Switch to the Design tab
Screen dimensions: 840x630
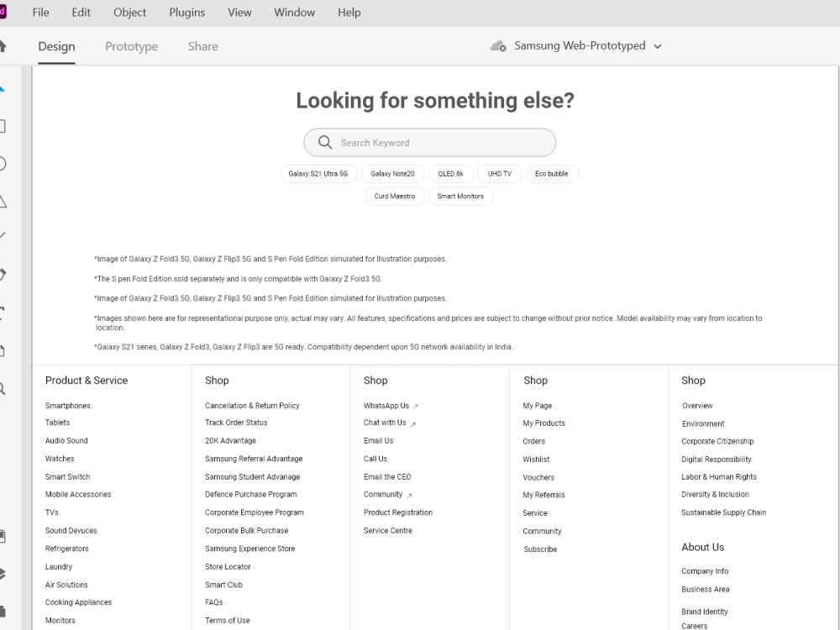56,46
